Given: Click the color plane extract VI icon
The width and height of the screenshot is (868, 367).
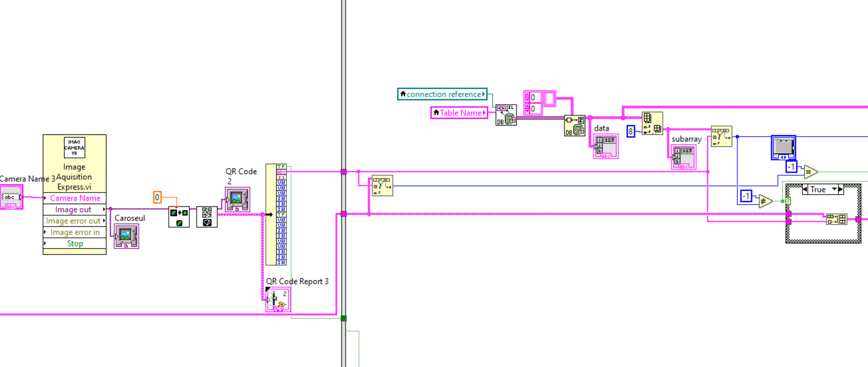Looking at the screenshot, I should point(179,217).
